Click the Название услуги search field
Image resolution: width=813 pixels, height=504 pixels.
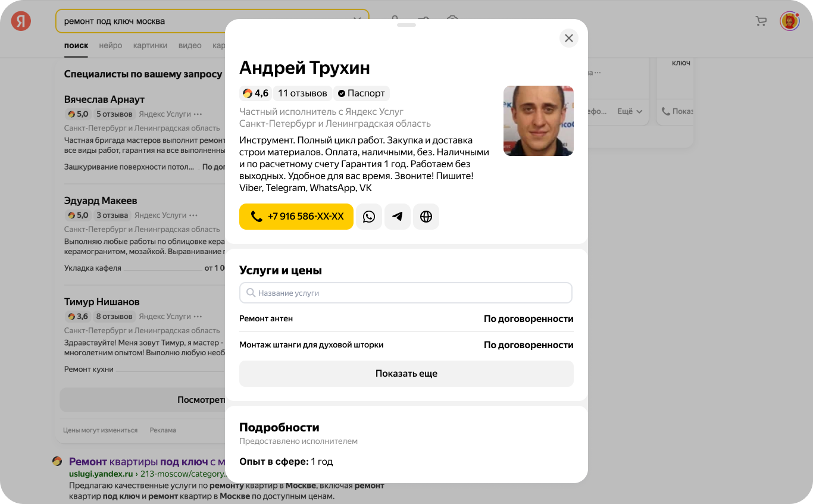pos(406,293)
